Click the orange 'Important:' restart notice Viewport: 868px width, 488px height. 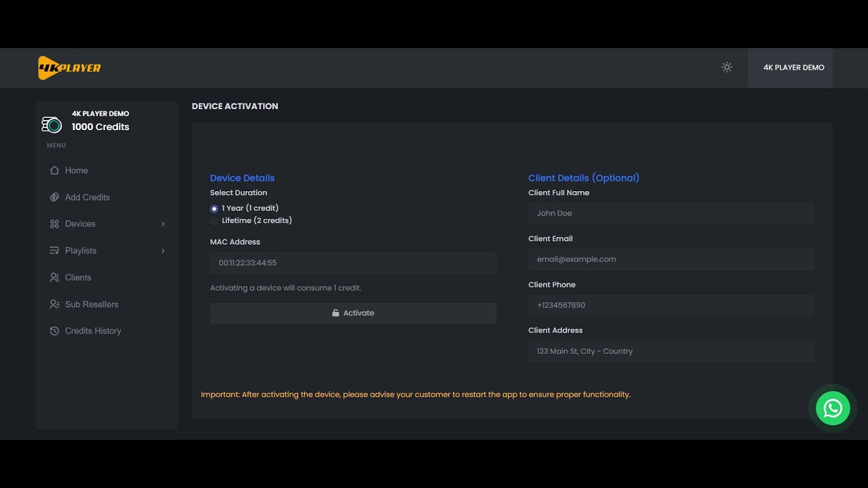(x=416, y=394)
